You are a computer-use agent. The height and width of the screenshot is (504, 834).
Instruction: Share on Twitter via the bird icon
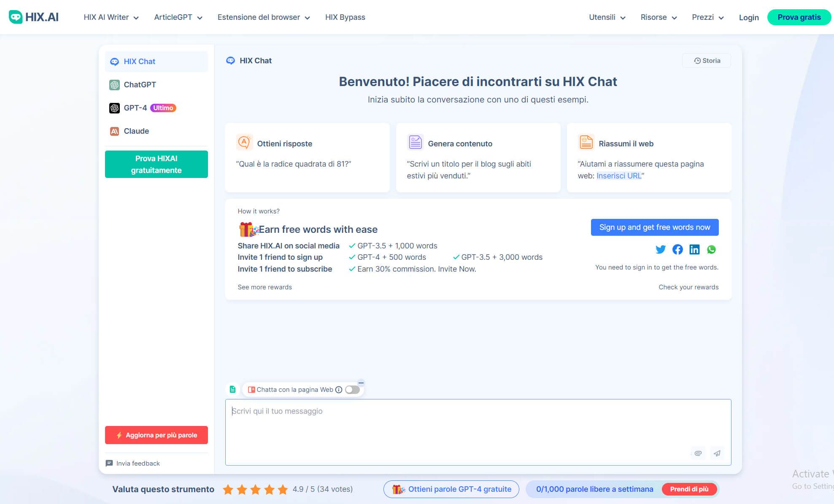click(661, 249)
